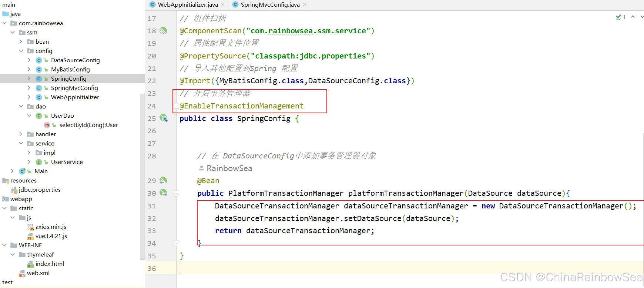
Task: Close the SpringMvcConfig.java tab
Action: coord(305,4)
